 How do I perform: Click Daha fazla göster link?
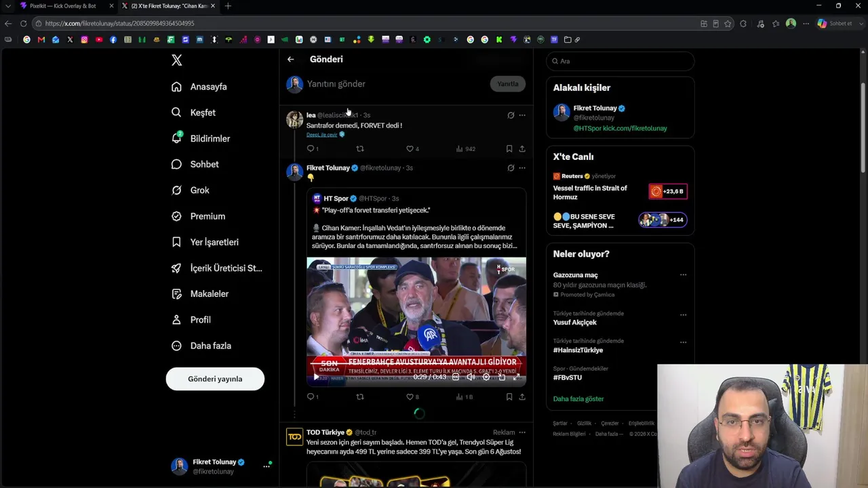coord(578,399)
